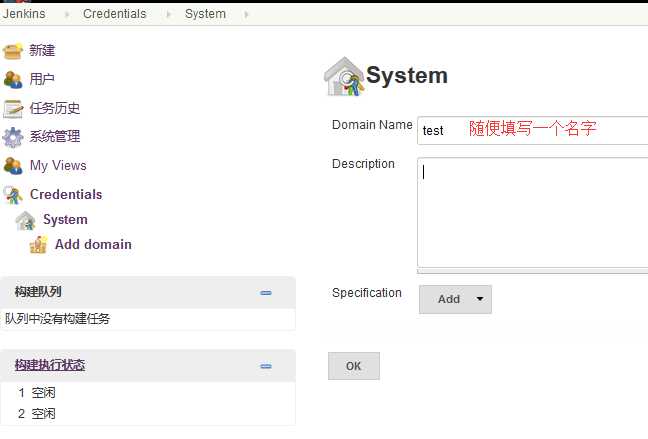648x439 pixels.
Task: Open 系统管理 link
Action: 55,136
